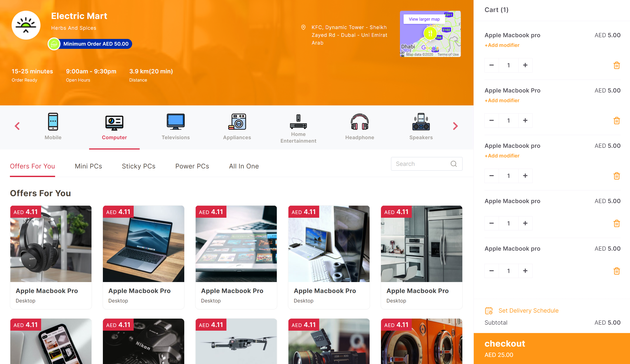The width and height of the screenshot is (630, 364).
Task: Increase quantity of fifth cart item
Action: [x=525, y=271]
